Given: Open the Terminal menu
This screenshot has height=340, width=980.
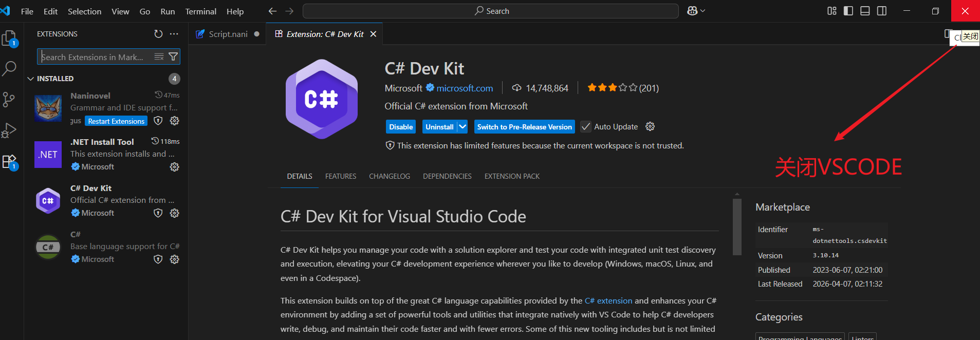Looking at the screenshot, I should tap(200, 11).
